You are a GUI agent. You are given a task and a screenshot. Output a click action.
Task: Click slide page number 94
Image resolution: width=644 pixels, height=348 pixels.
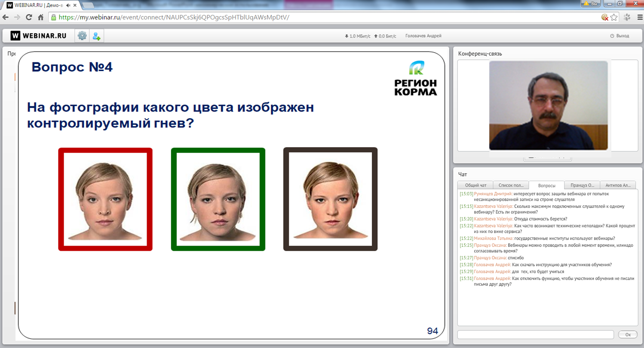coord(432,331)
